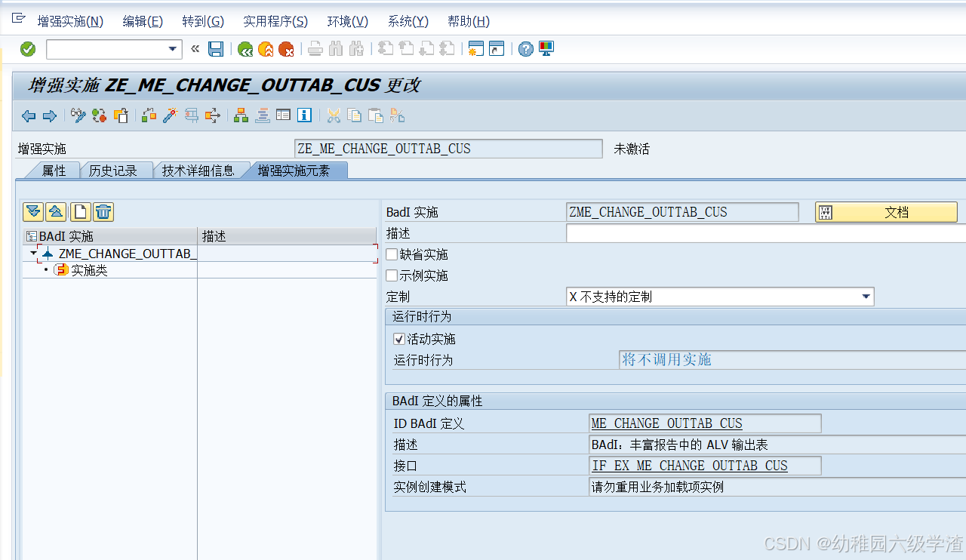Open the 定制 dropdown list

865,296
